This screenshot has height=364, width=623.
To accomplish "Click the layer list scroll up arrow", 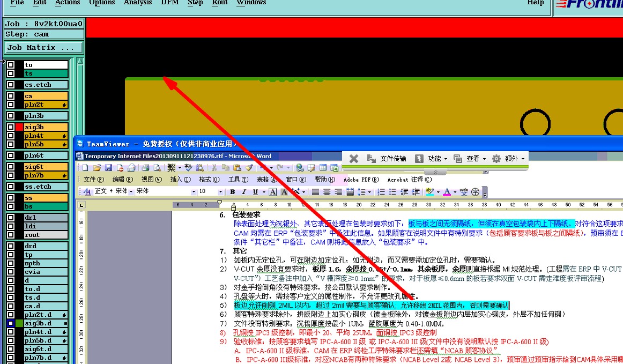I will click(80, 62).
